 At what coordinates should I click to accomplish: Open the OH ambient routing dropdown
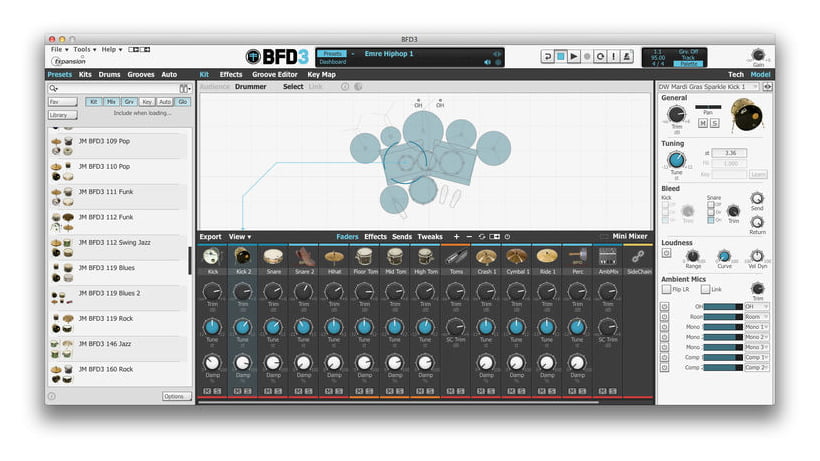[756, 306]
